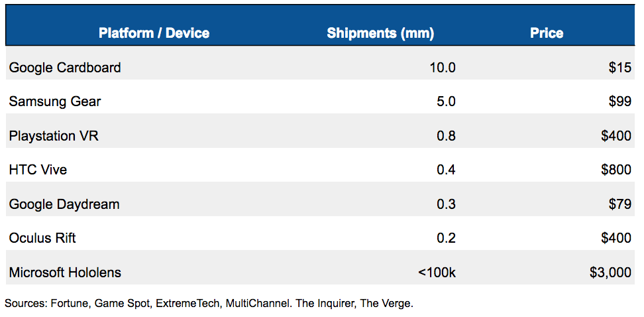Click the $79 price cell
Image resolution: width=644 pixels, height=317 pixels.
[x=620, y=204]
